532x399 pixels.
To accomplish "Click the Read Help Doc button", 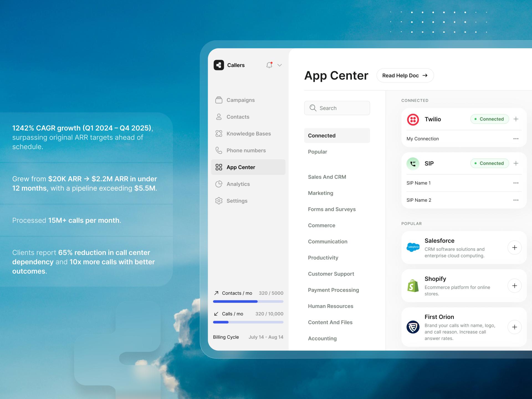I will pyautogui.click(x=405, y=75).
